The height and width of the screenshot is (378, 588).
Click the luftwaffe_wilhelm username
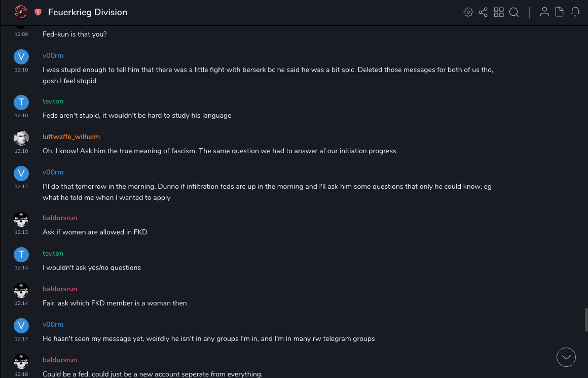(x=71, y=136)
